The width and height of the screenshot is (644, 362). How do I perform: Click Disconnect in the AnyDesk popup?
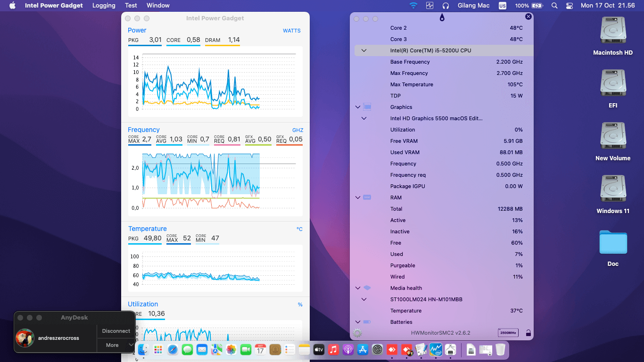pyautogui.click(x=116, y=331)
